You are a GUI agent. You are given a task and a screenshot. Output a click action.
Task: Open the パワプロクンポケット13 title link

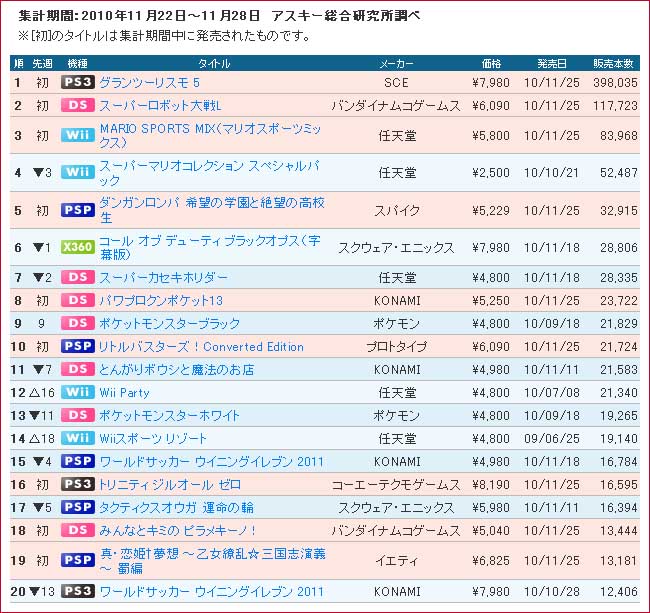pyautogui.click(x=161, y=300)
